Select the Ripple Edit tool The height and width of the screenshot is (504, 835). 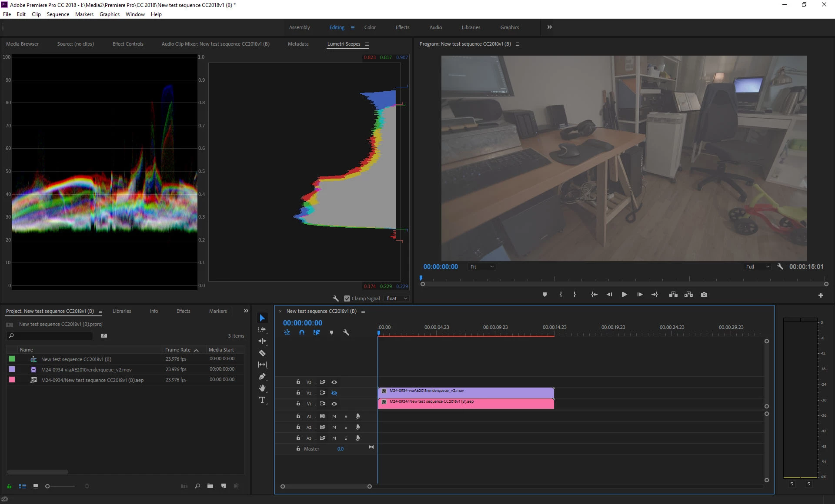[x=262, y=341]
